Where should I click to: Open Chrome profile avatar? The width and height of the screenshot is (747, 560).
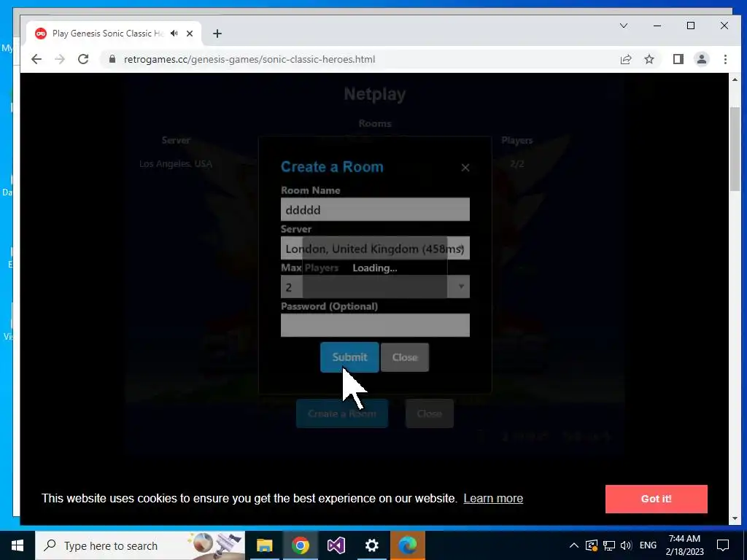click(701, 59)
